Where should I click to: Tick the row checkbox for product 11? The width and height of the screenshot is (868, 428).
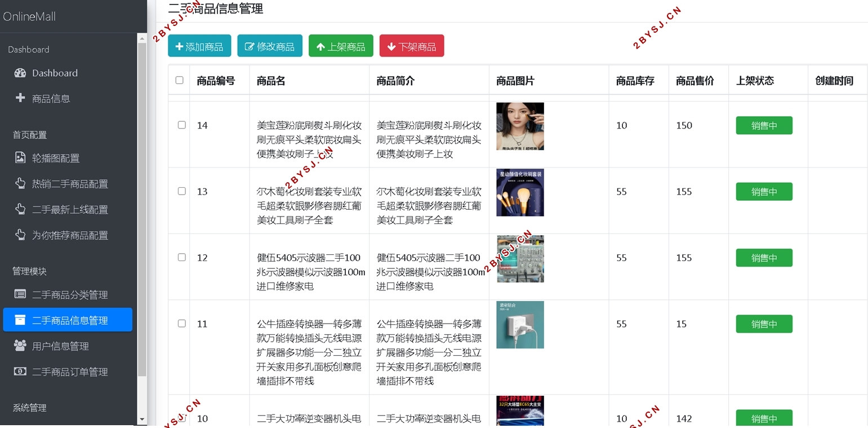tap(181, 323)
